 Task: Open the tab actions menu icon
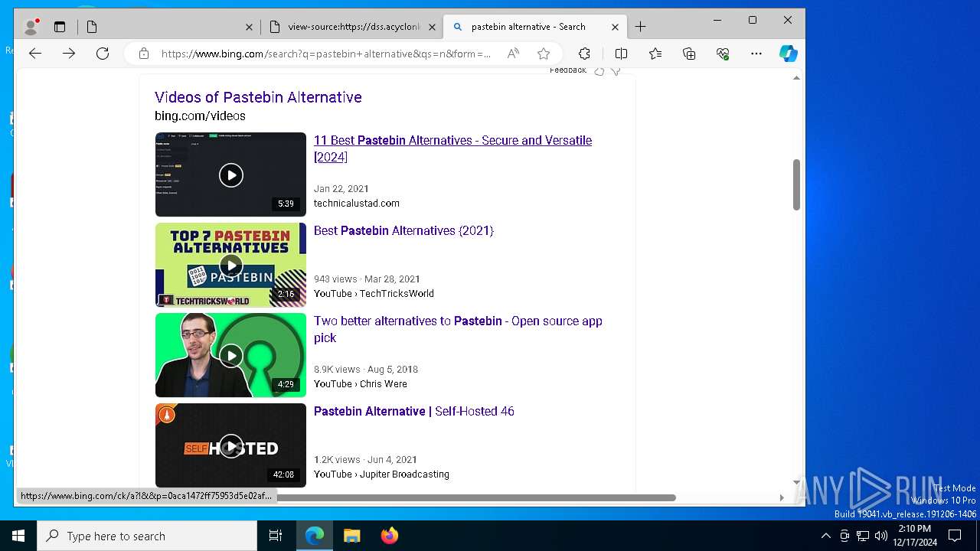[x=60, y=27]
